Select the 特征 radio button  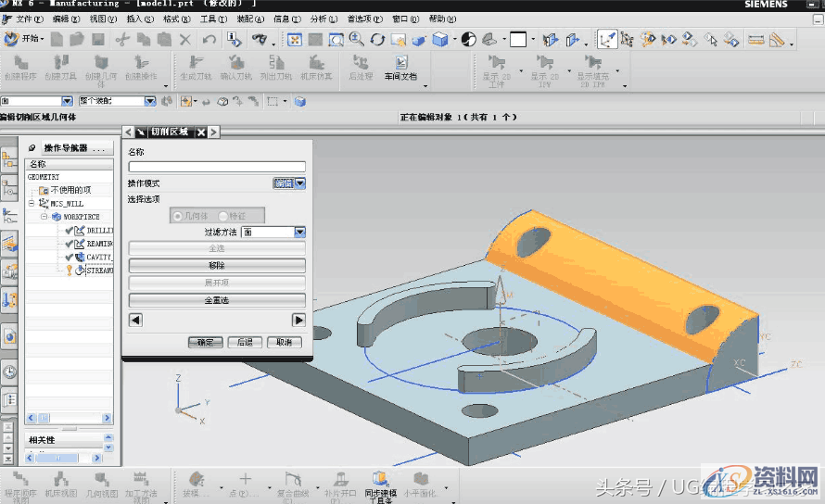[224, 215]
